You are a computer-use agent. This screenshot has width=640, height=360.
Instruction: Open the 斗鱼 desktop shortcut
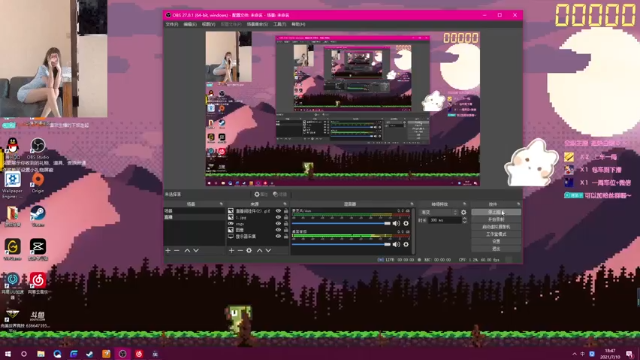click(38, 319)
